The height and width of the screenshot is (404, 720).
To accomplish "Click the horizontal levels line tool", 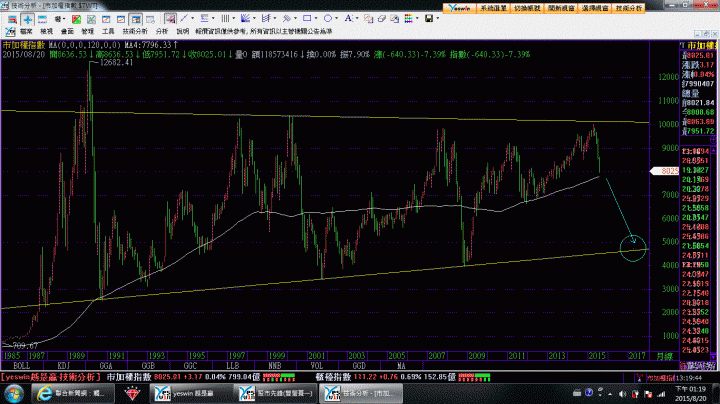I will pyautogui.click(x=204, y=19).
